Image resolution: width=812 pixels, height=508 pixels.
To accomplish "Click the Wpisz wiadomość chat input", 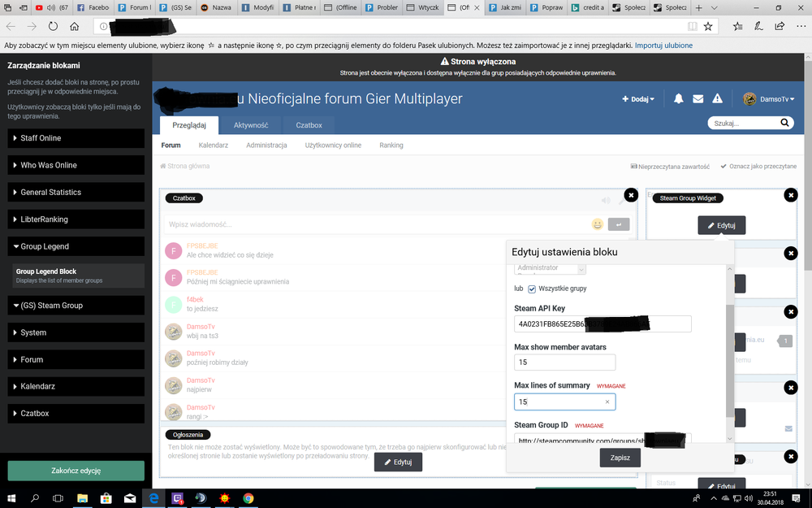I will click(x=377, y=224).
